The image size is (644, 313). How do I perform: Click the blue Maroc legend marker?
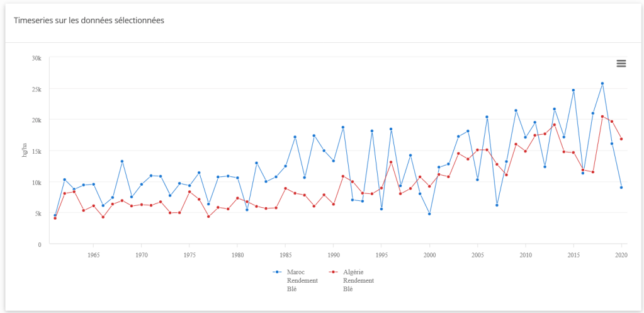(x=277, y=272)
